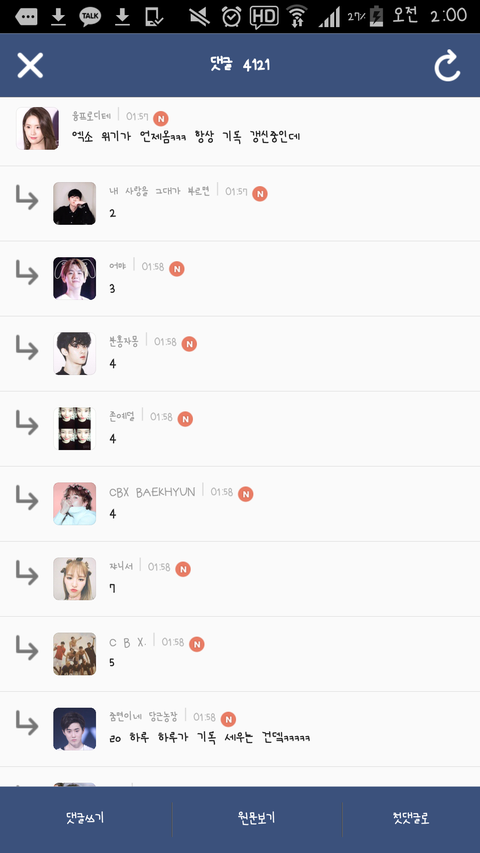Viewport: 480px width, 853px height.
Task: Refresh the comments list
Action: point(447,65)
